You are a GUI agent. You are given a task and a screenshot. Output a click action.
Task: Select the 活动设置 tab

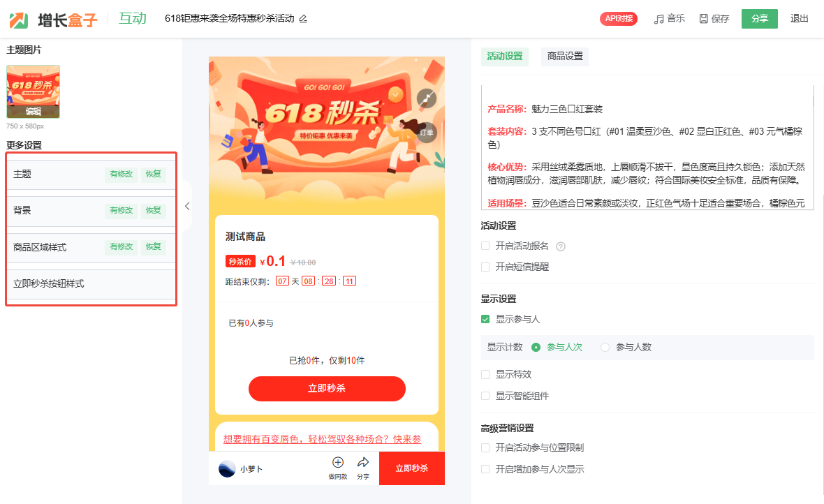point(504,57)
